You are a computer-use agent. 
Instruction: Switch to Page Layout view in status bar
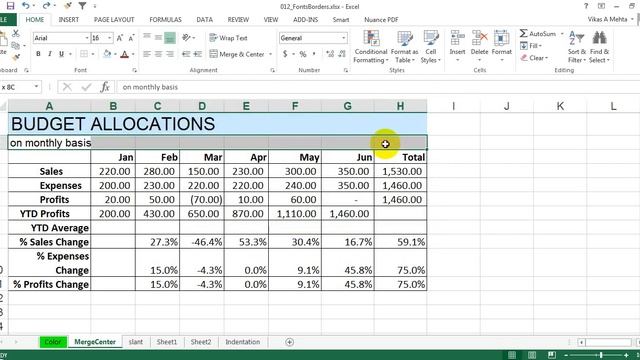(532, 355)
